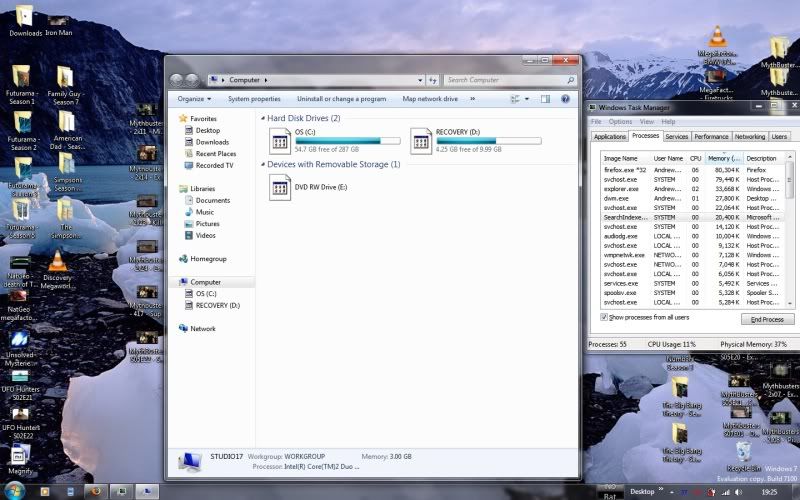Collapse the Hard Disk Drives group
800x500 pixels.
tap(263, 118)
